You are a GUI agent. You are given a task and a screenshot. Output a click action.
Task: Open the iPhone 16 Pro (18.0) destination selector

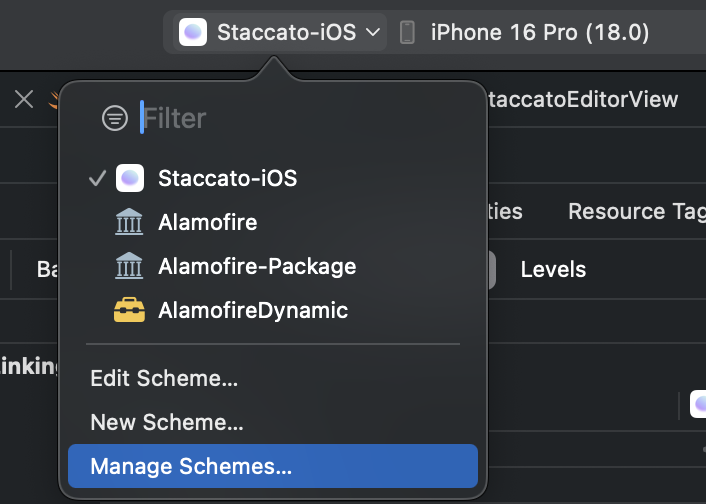coord(540,32)
